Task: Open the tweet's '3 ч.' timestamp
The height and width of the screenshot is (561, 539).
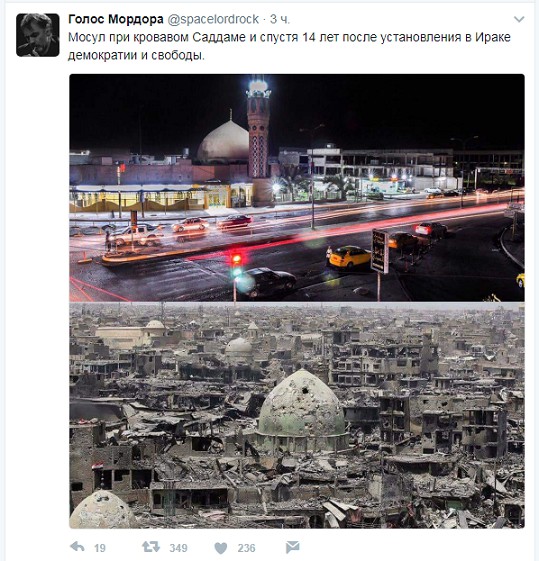Action: click(280, 19)
